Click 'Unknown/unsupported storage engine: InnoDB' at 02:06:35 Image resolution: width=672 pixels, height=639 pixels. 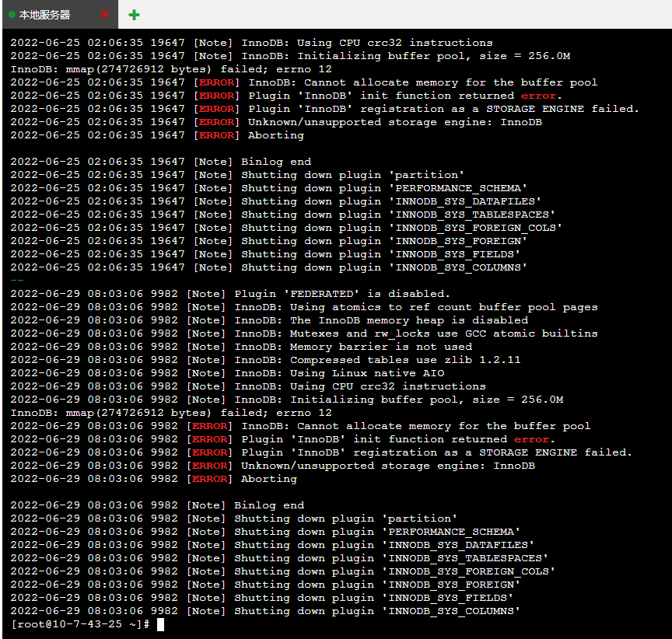394,122
